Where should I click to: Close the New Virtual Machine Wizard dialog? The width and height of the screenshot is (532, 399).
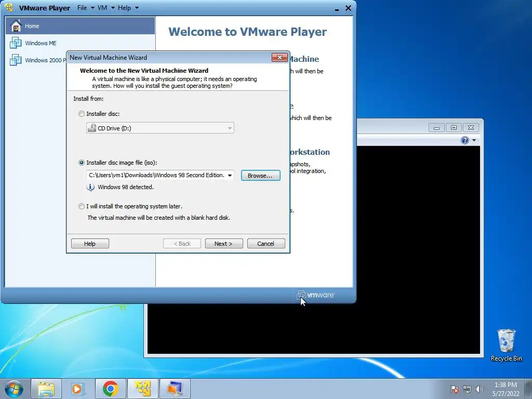coord(280,57)
